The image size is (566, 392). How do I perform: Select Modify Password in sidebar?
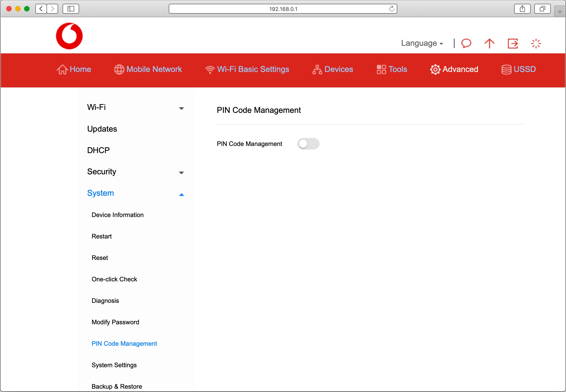115,322
